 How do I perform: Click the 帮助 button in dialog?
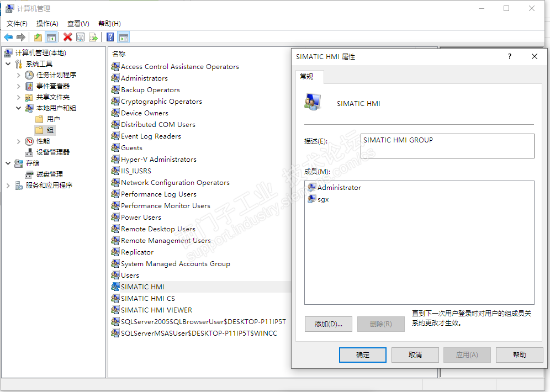(520, 355)
